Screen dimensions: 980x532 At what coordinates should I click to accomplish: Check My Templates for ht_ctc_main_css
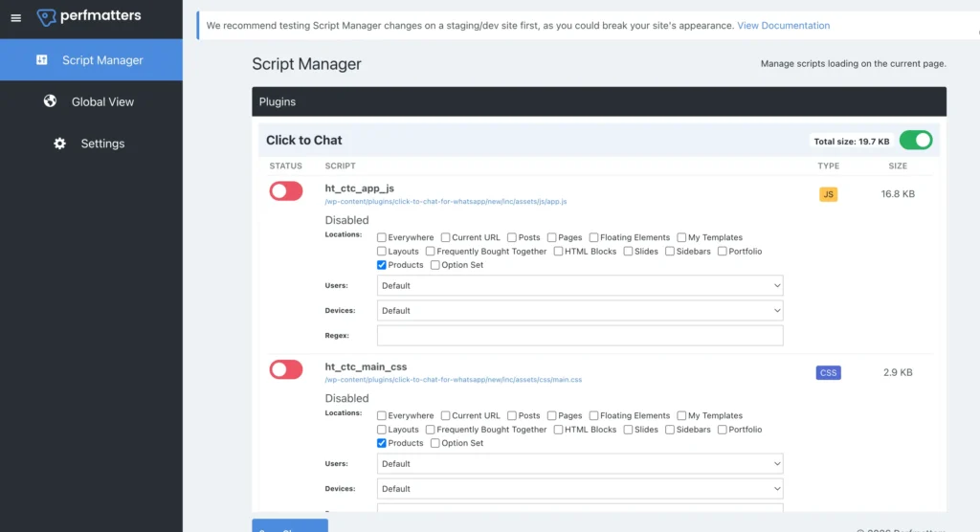click(x=681, y=415)
